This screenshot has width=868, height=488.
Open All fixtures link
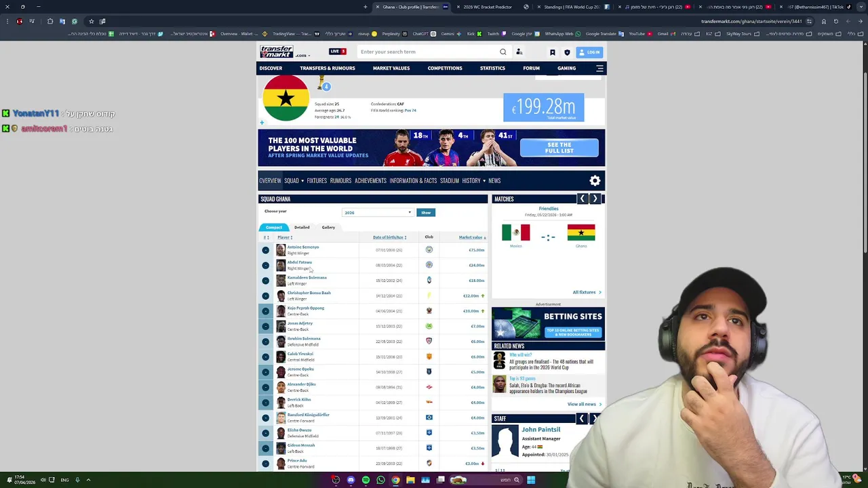[x=587, y=292]
